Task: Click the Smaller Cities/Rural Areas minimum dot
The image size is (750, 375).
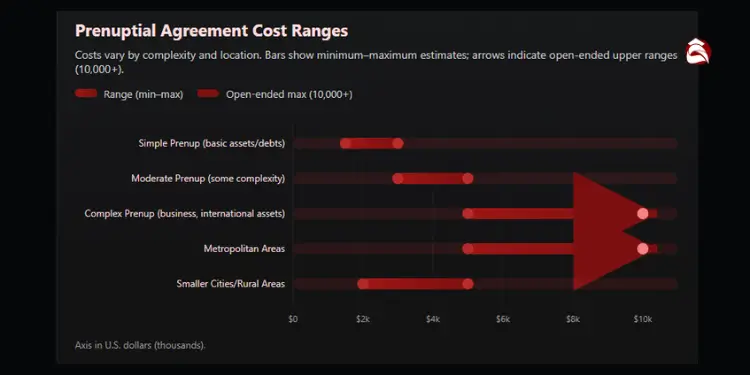Action: coord(363,284)
